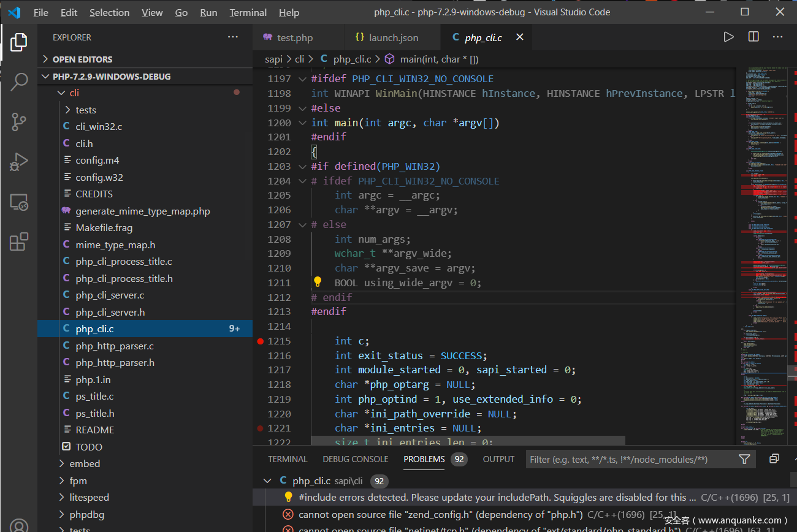Collapse the fold arrow at line 1197
The height and width of the screenshot is (532, 797).
pyautogui.click(x=302, y=79)
